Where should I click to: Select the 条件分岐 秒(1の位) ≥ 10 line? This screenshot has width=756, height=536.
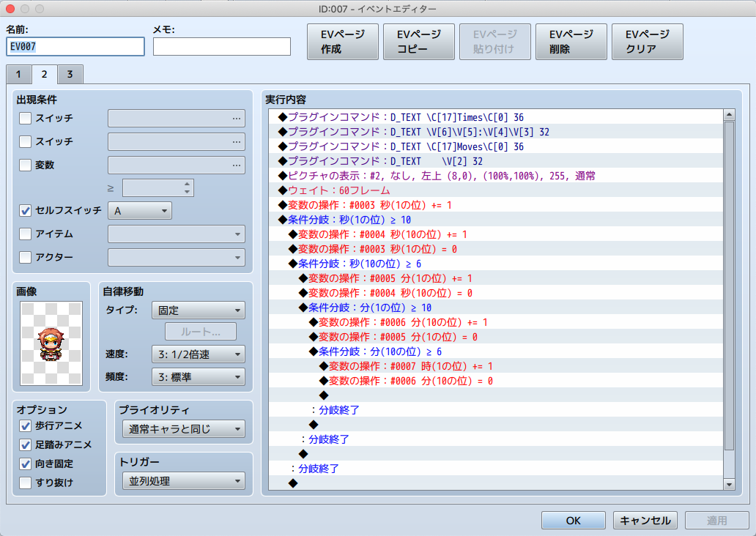[x=496, y=220]
